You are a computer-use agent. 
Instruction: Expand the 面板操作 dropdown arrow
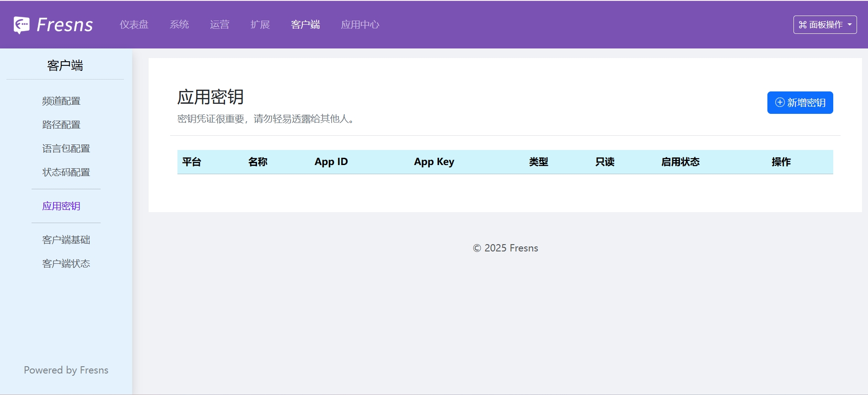[x=850, y=25]
